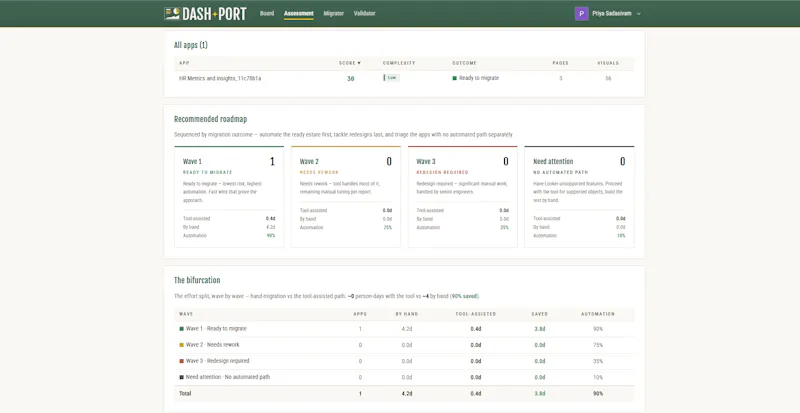The height and width of the screenshot is (413, 800).
Task: Open the Validator tab
Action: [364, 13]
